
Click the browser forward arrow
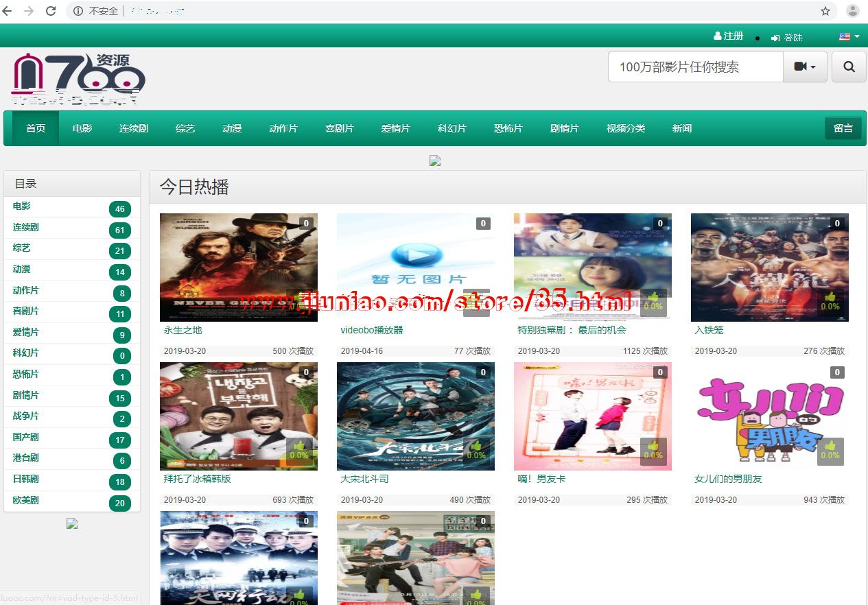29,10
